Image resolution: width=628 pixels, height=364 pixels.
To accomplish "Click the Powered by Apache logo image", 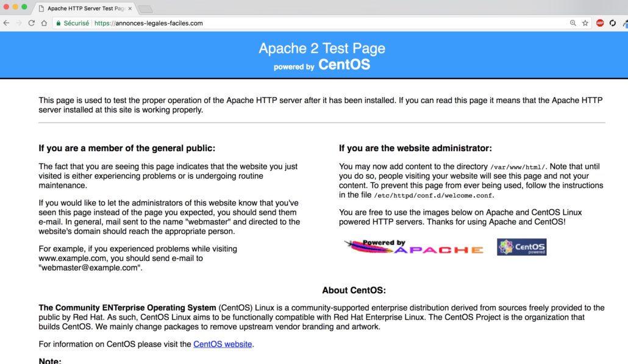I will tap(414, 247).
